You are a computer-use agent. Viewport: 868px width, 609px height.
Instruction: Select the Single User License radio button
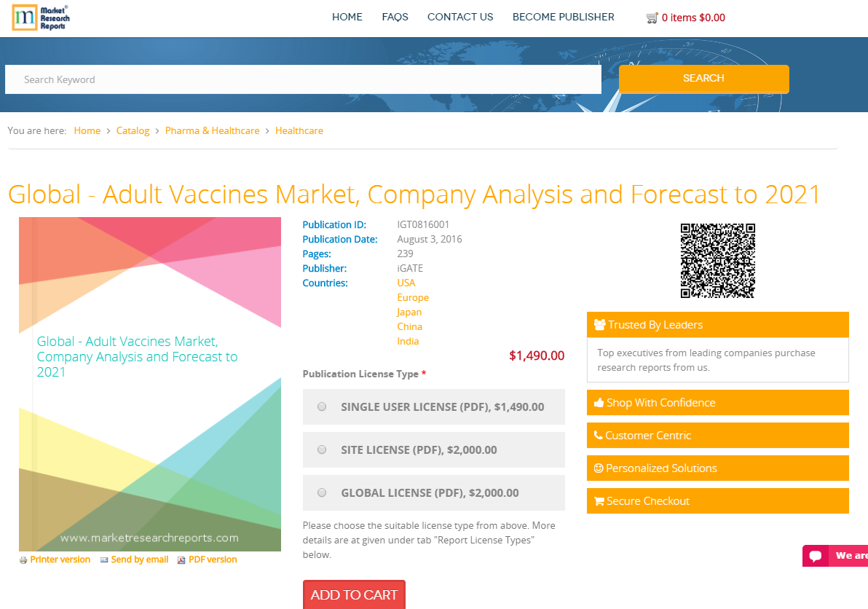click(x=322, y=407)
